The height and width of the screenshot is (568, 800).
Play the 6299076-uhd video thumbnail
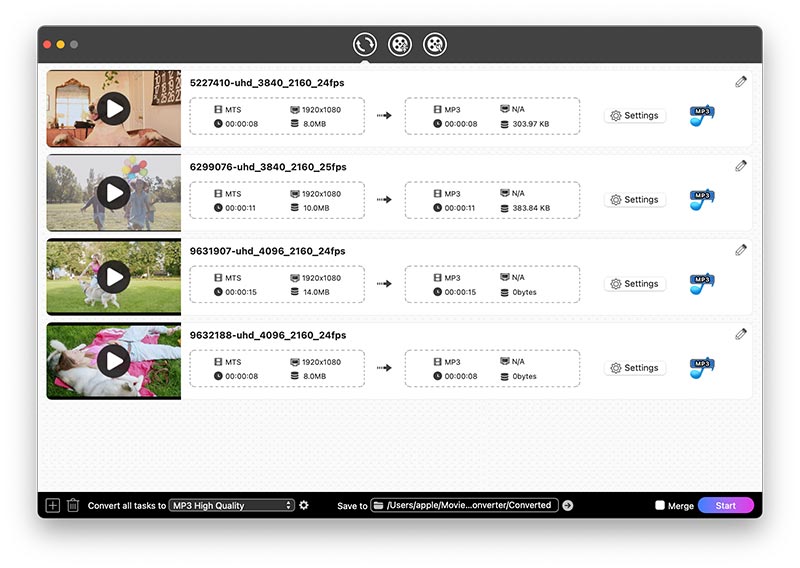click(114, 193)
